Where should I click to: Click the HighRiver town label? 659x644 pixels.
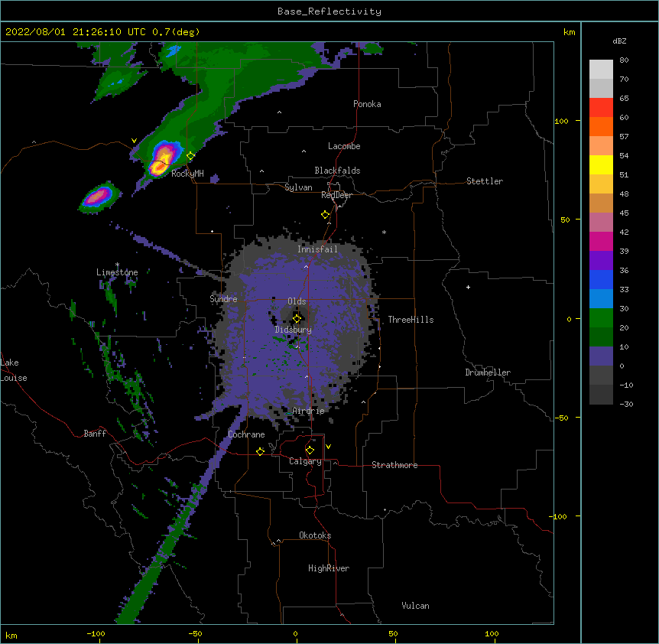point(329,568)
